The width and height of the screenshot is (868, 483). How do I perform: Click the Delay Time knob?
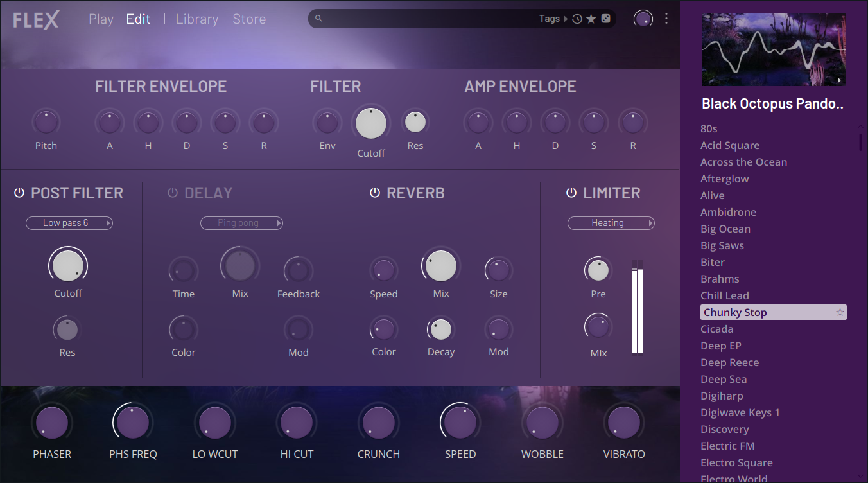coord(184,270)
